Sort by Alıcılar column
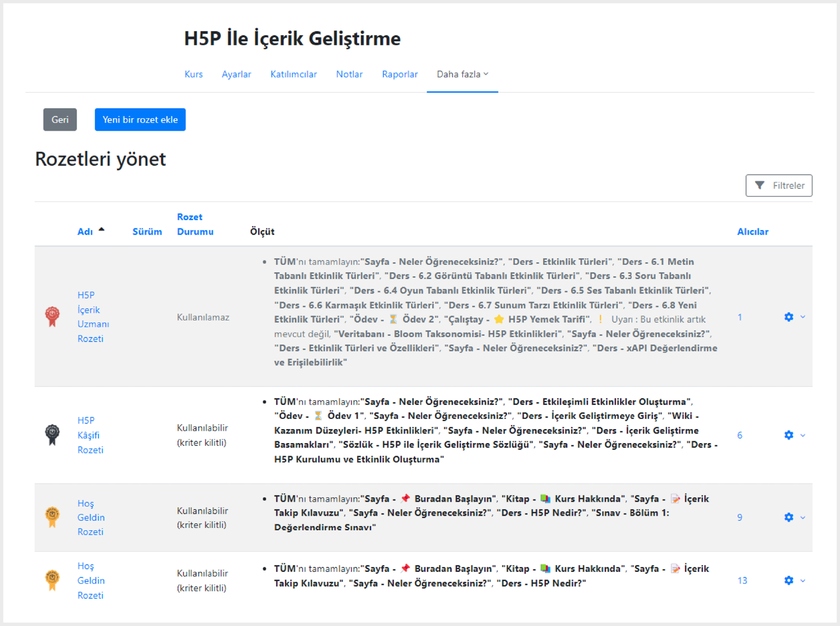The width and height of the screenshot is (840, 626). click(x=752, y=232)
